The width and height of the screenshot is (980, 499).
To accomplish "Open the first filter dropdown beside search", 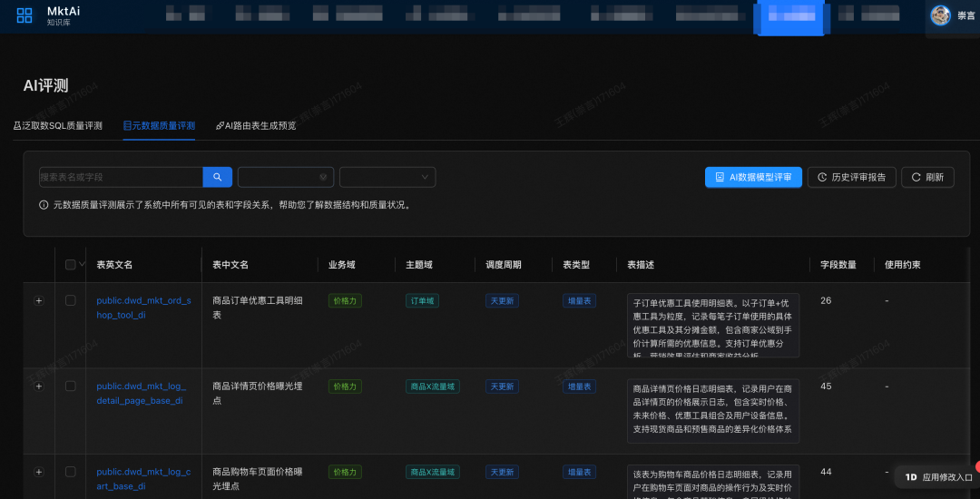I will 285,177.
